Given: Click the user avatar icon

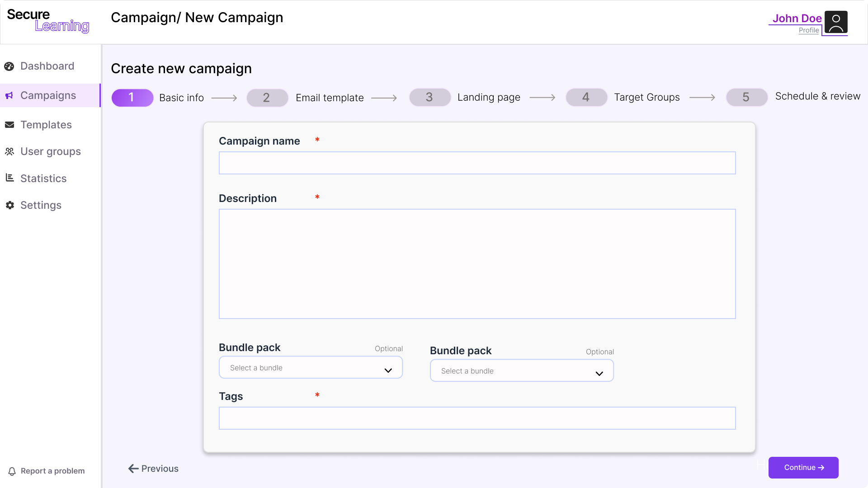Looking at the screenshot, I should [x=835, y=22].
